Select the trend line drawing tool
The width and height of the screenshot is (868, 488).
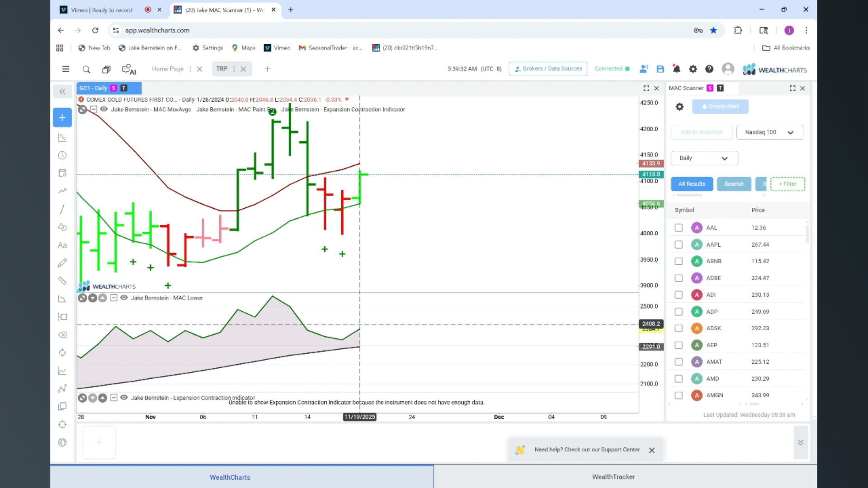pos(62,209)
